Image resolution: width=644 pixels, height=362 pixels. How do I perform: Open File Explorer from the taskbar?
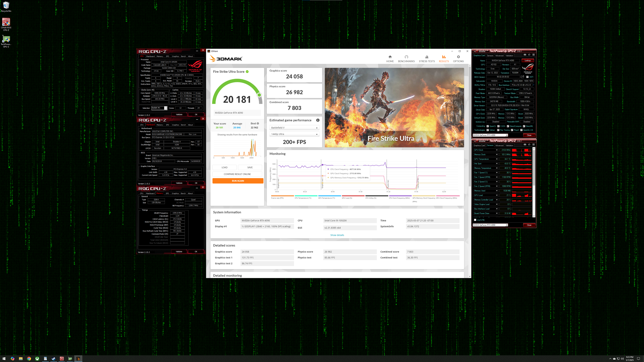[21, 358]
